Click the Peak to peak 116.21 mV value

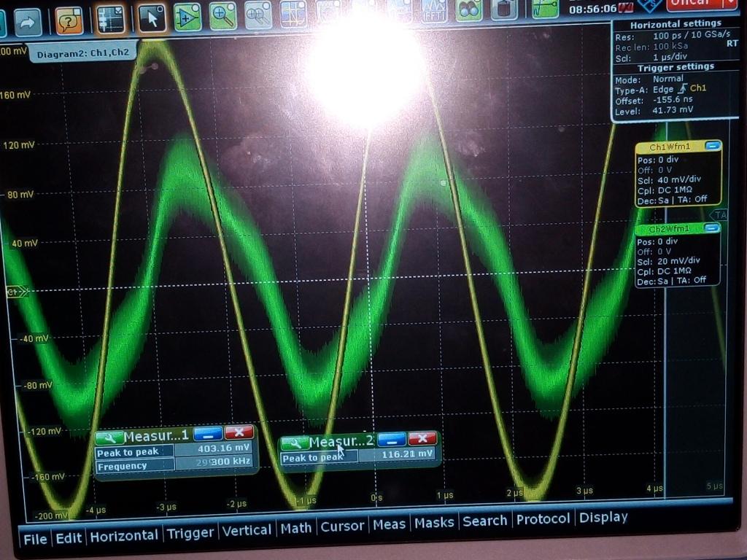tap(407, 454)
